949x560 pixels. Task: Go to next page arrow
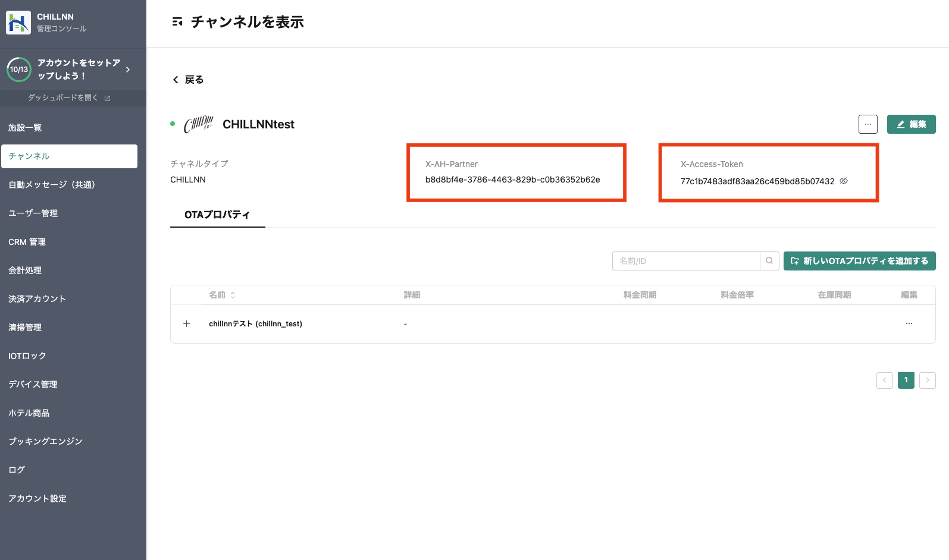927,380
